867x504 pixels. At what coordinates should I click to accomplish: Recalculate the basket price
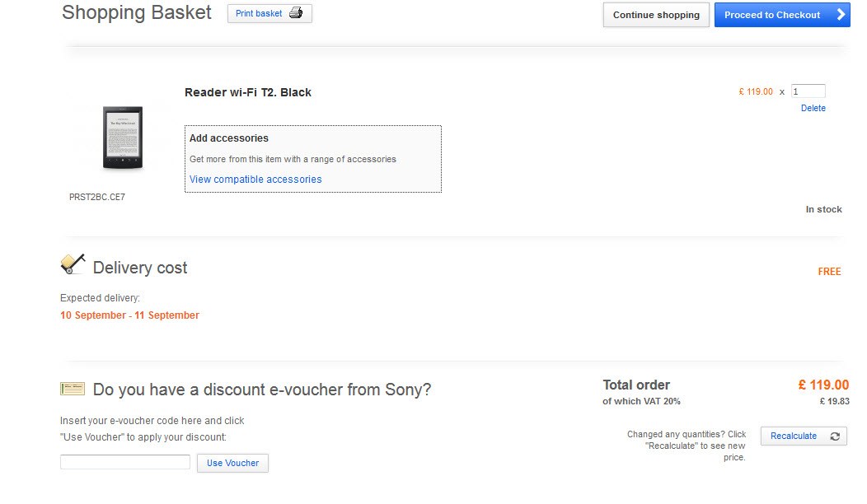(x=794, y=436)
